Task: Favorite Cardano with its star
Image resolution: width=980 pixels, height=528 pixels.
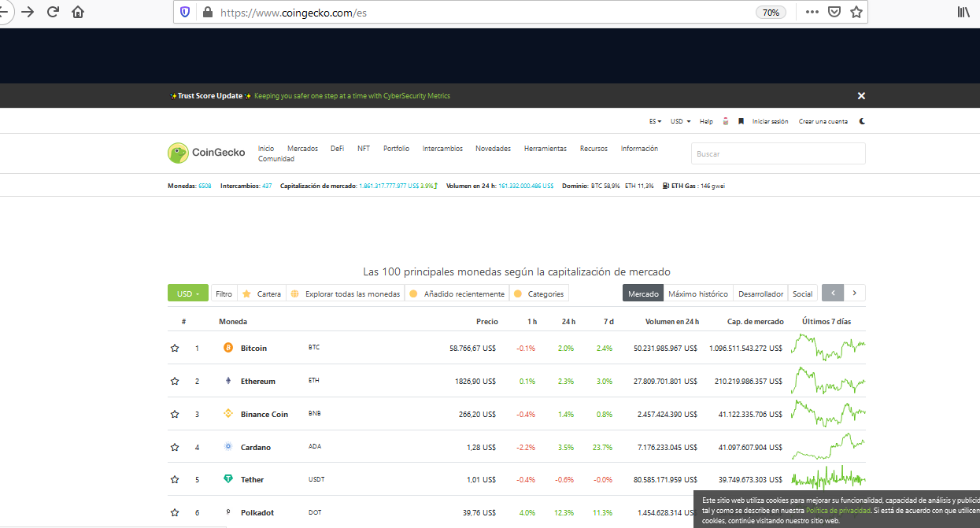Action: tap(175, 447)
